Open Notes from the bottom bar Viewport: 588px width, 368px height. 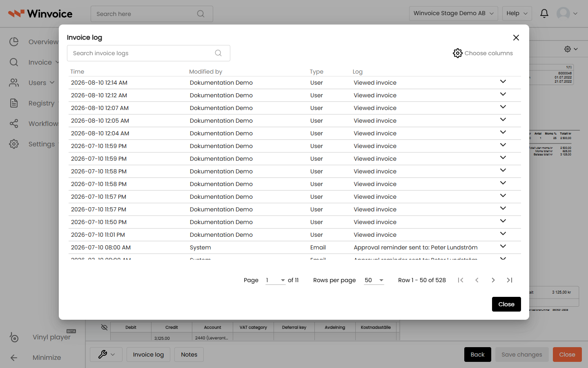coord(189,355)
